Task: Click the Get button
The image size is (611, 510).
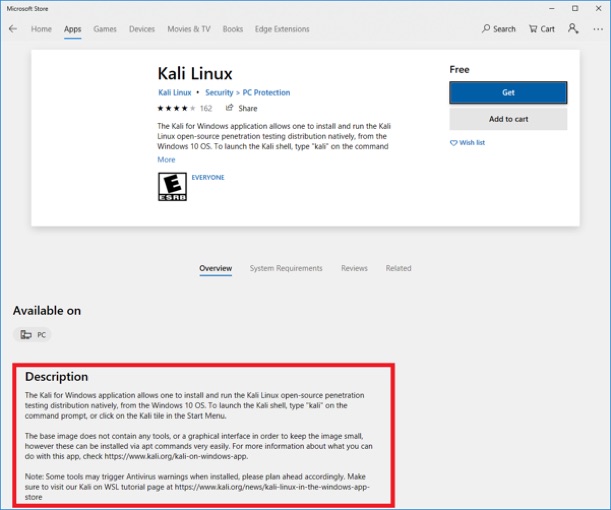Action: [508, 92]
